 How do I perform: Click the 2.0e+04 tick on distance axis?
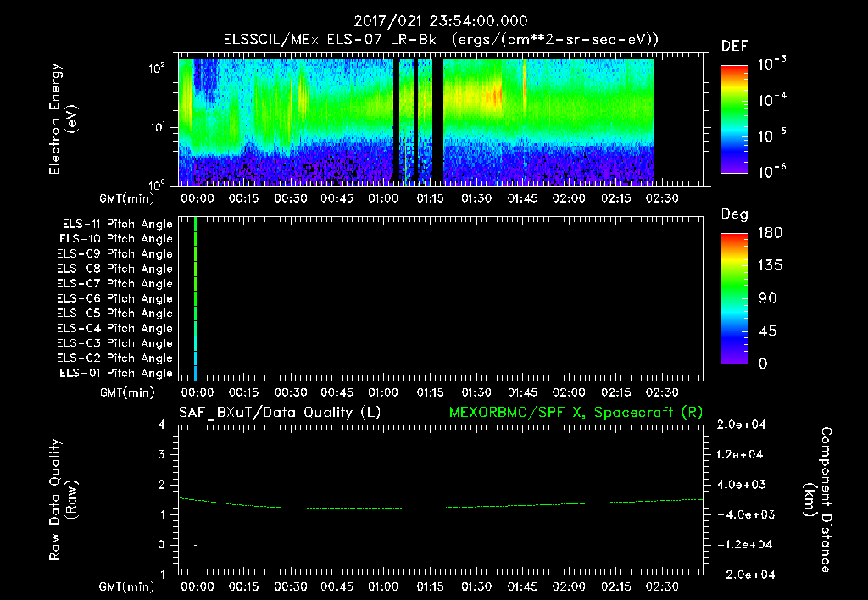coord(741,425)
